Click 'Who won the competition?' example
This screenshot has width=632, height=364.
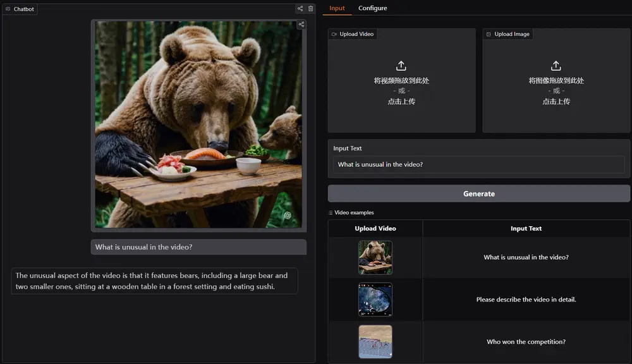coord(526,342)
